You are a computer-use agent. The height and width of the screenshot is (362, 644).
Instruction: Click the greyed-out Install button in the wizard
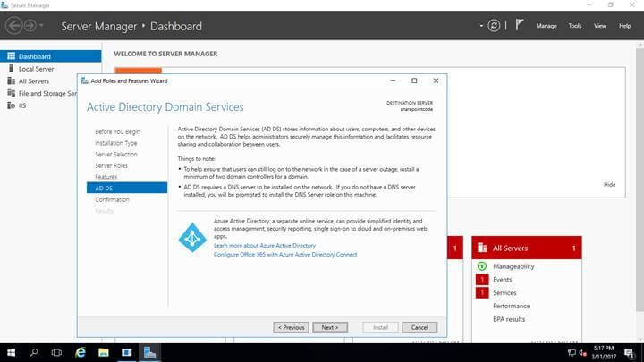(380, 327)
